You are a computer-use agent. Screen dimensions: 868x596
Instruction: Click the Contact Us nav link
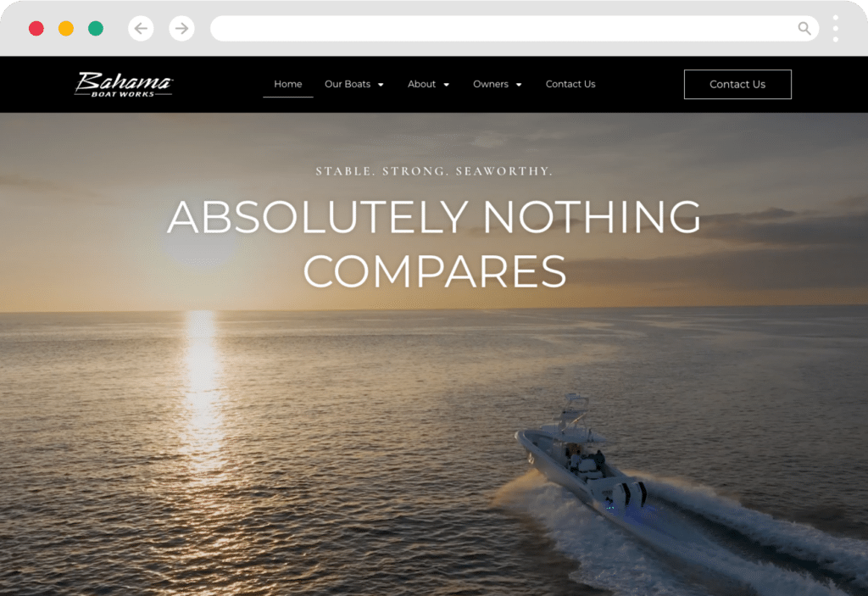(570, 84)
